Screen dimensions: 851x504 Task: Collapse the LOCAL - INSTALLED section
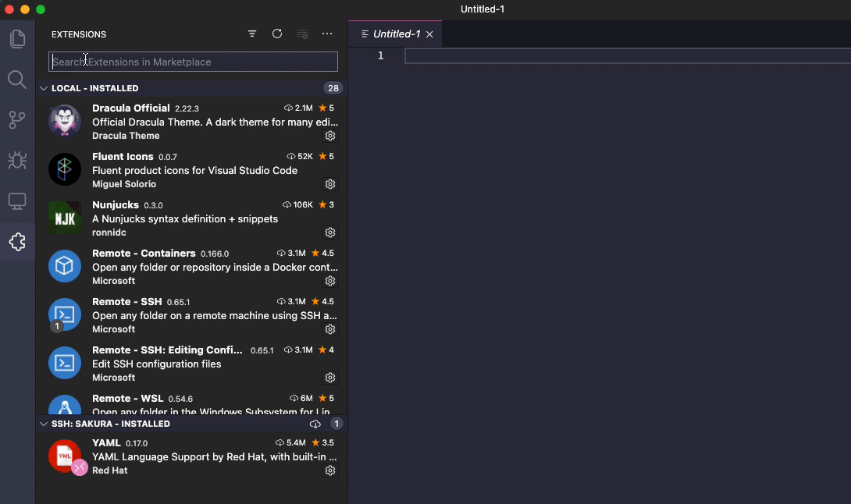coord(44,88)
